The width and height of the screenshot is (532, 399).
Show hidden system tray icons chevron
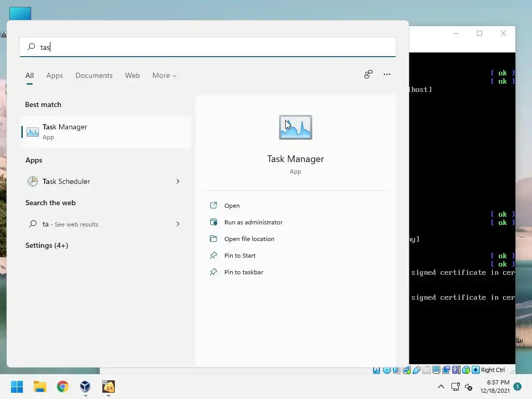[x=441, y=387]
